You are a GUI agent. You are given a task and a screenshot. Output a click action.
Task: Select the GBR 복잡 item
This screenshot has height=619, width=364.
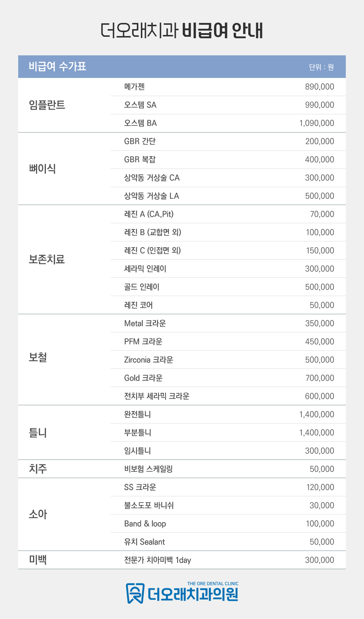coord(140,159)
